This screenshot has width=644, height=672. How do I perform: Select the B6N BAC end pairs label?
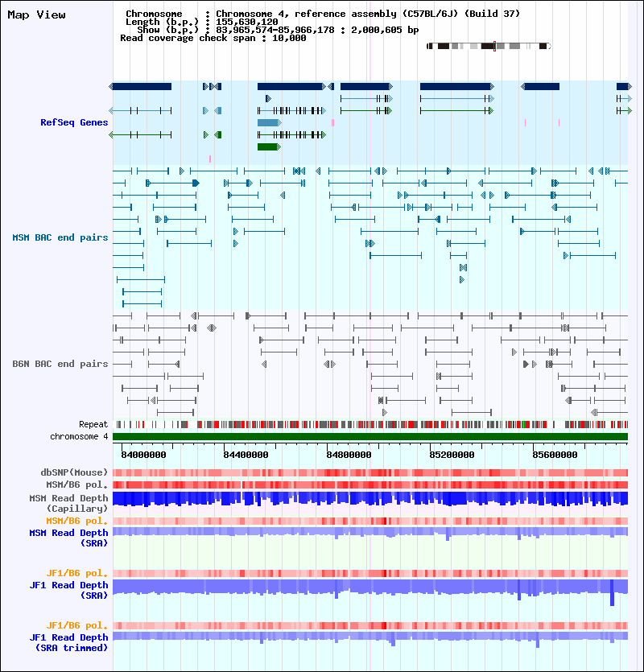pyautogui.click(x=60, y=364)
